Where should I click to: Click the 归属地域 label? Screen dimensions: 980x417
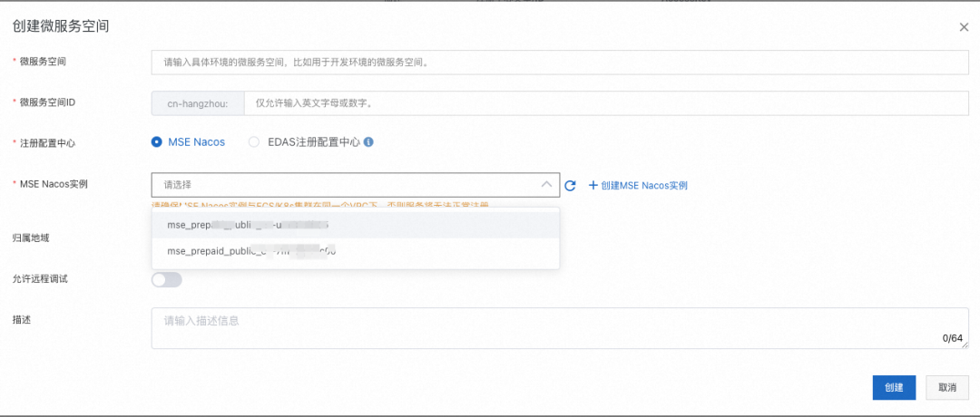point(31,238)
